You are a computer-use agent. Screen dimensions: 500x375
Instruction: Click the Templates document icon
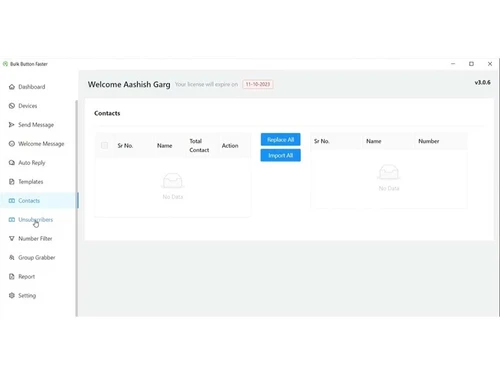pos(12,182)
